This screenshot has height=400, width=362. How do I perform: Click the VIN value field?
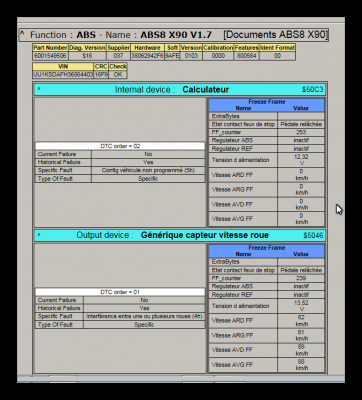coord(63,75)
